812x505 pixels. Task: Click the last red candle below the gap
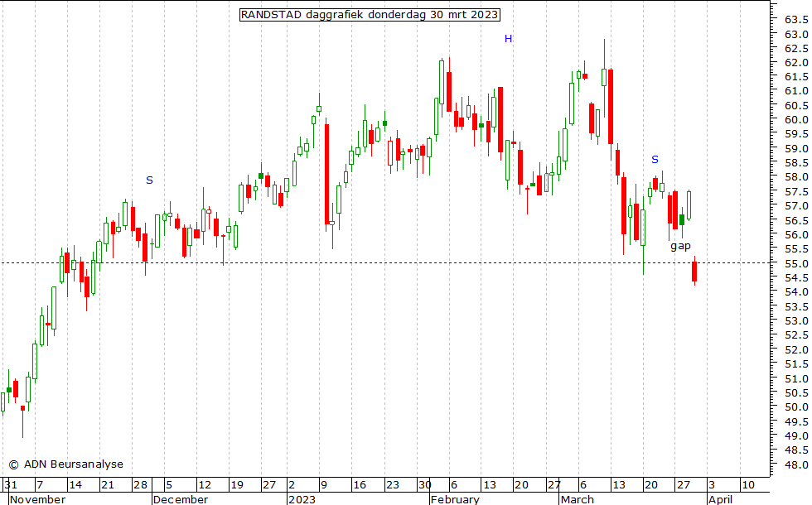[x=694, y=272]
